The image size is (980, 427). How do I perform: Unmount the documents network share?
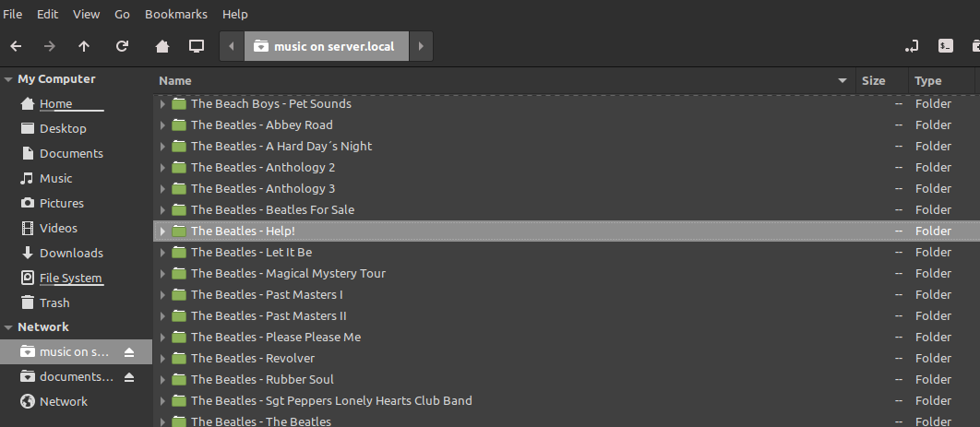(x=129, y=377)
